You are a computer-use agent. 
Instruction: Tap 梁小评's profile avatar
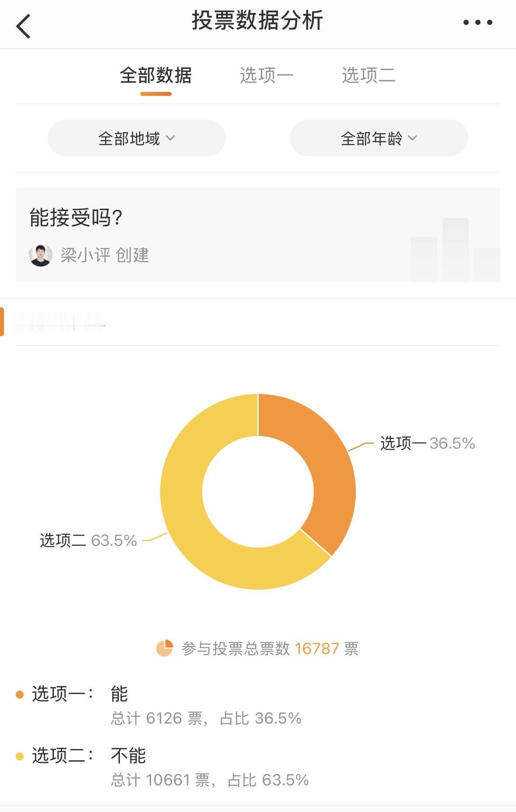(x=41, y=255)
